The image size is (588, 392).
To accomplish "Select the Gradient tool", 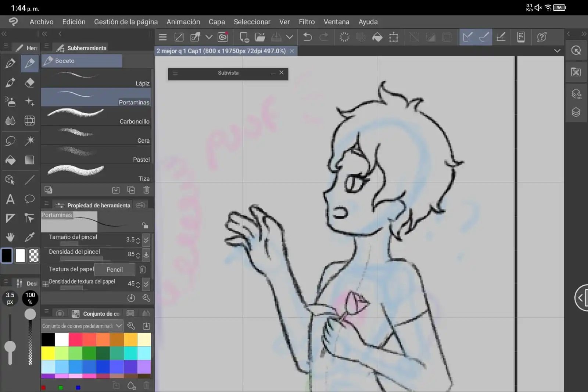I will tap(29, 160).
